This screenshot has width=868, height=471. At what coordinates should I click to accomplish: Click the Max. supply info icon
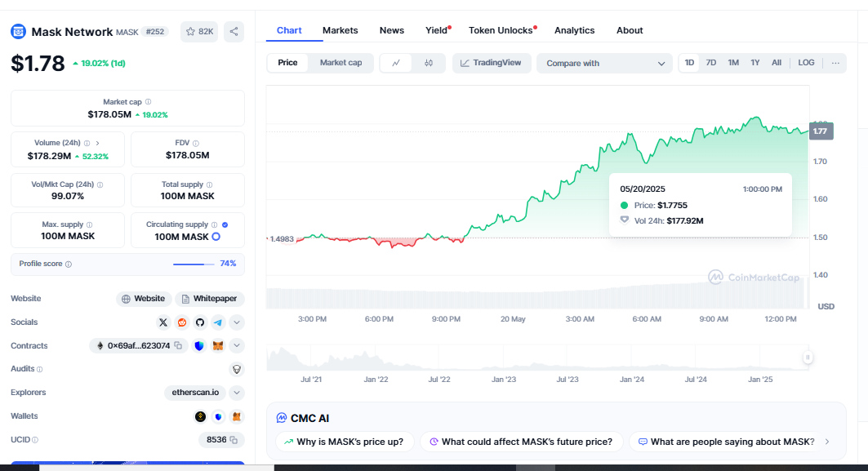[89, 224]
